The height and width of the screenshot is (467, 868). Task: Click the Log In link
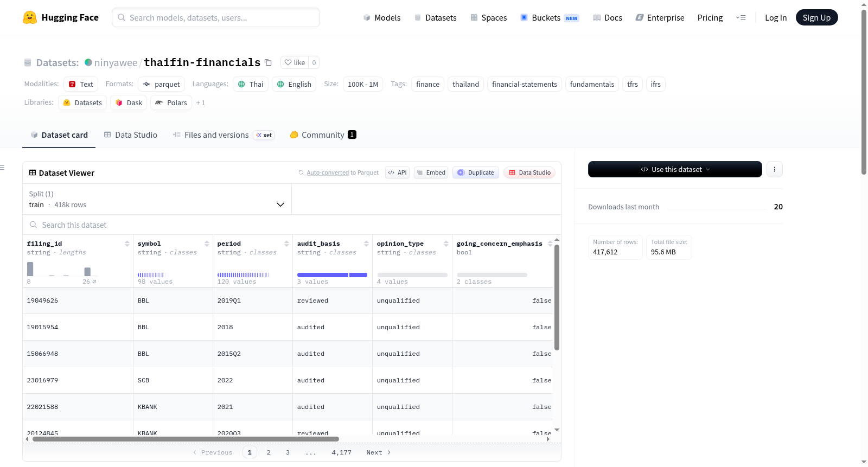pos(776,17)
